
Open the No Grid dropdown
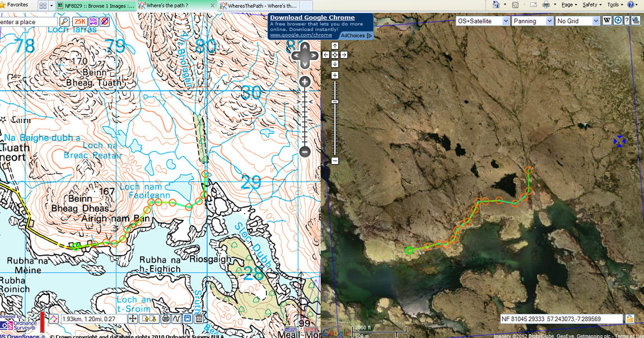577,21
